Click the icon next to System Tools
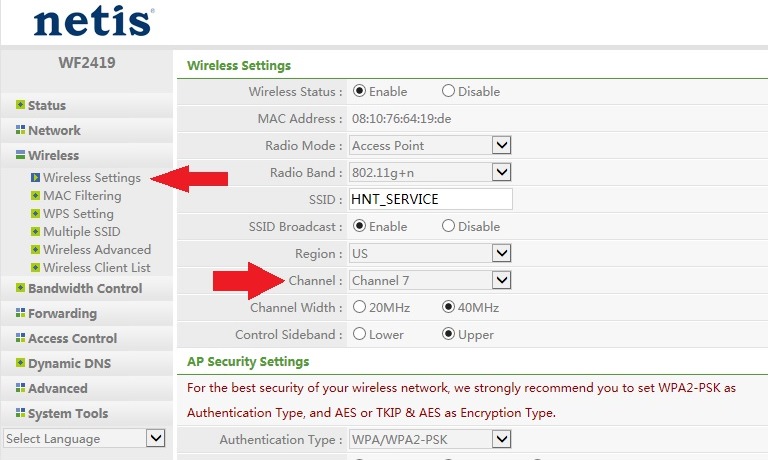 (x=20, y=413)
